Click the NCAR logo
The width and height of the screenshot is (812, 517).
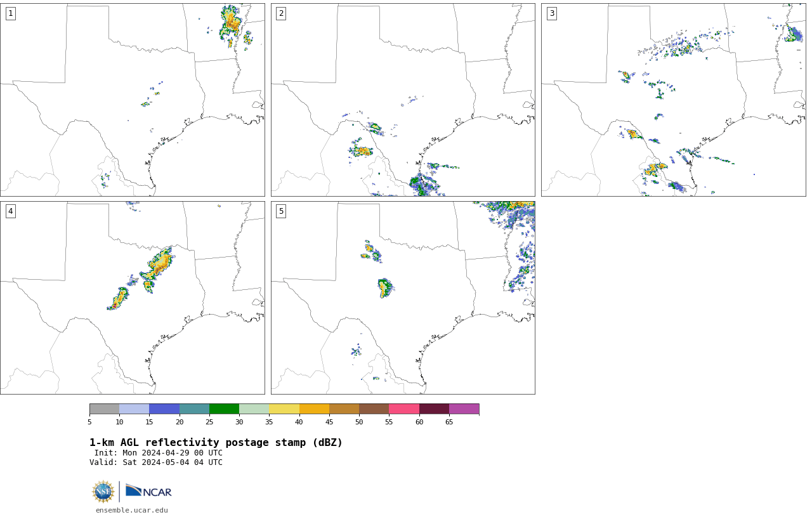coord(148,491)
